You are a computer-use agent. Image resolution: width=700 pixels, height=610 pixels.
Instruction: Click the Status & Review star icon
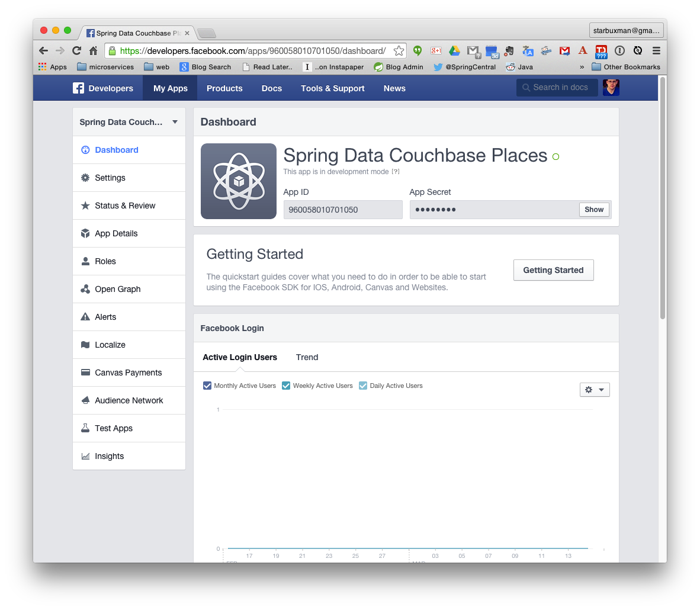click(85, 206)
